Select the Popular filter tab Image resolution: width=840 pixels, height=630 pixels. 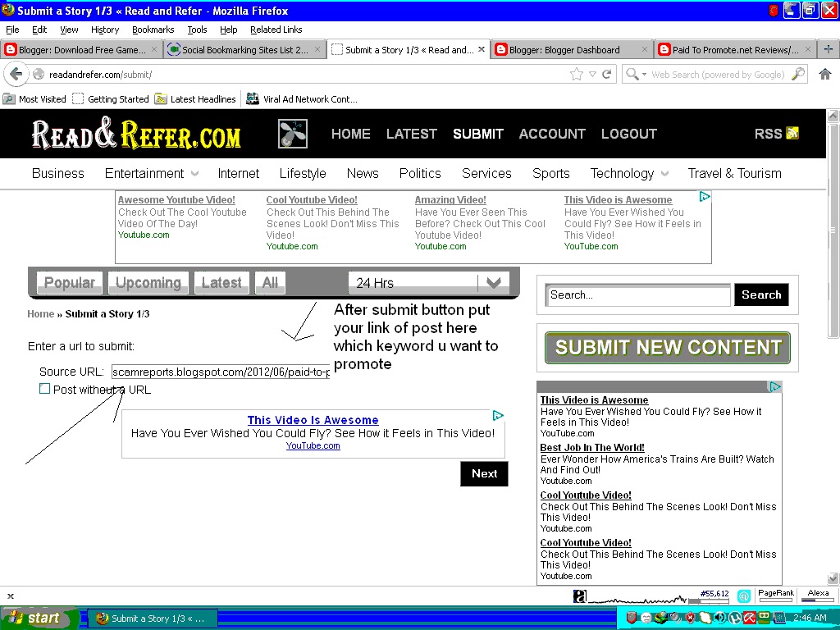69,282
